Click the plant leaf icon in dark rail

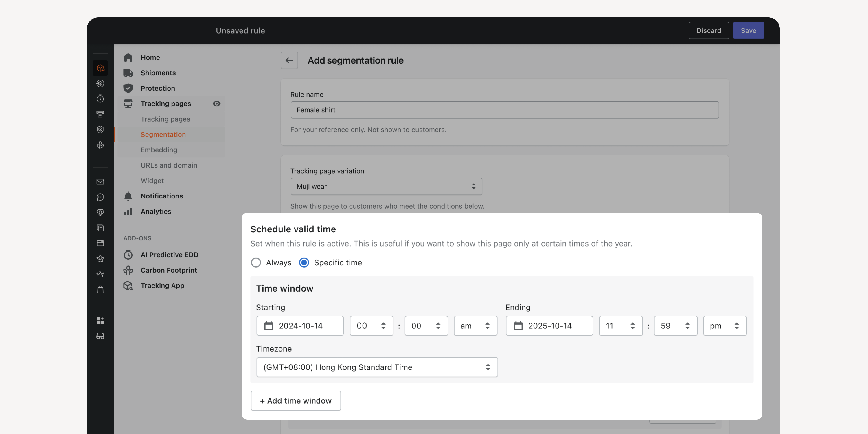[100, 145]
